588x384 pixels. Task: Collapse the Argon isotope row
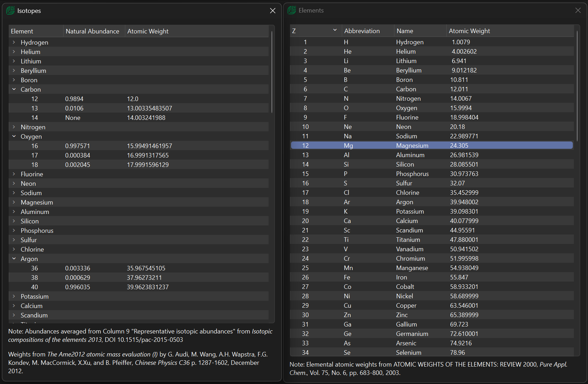point(14,259)
